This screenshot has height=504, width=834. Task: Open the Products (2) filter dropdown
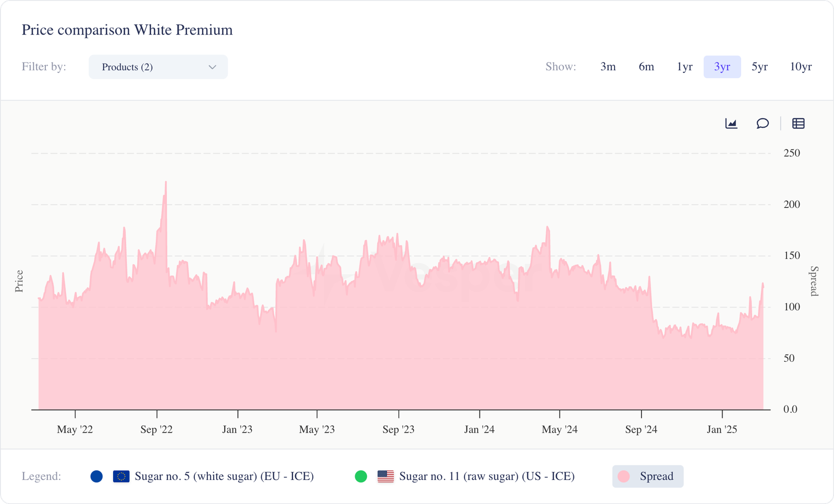pos(158,67)
